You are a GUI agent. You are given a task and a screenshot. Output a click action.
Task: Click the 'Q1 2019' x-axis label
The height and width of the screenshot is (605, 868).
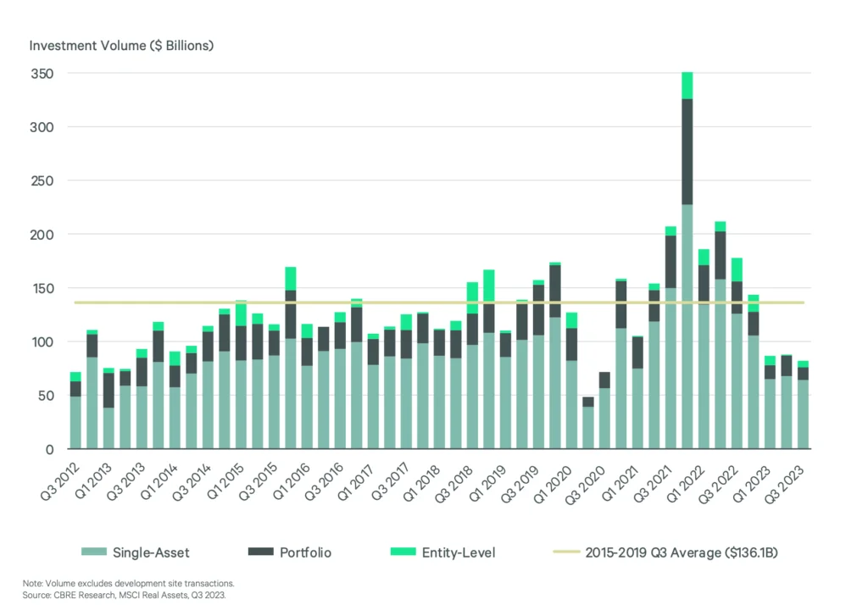[x=487, y=483]
